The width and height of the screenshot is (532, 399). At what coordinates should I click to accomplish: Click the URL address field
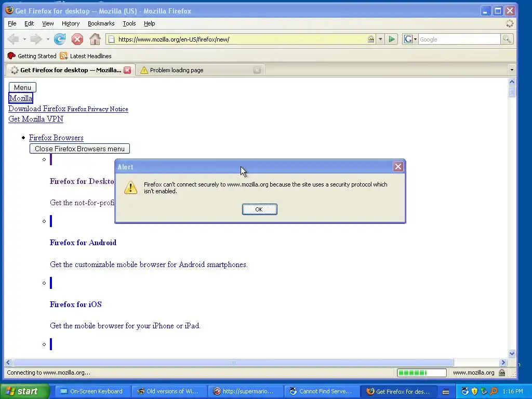tap(241, 39)
